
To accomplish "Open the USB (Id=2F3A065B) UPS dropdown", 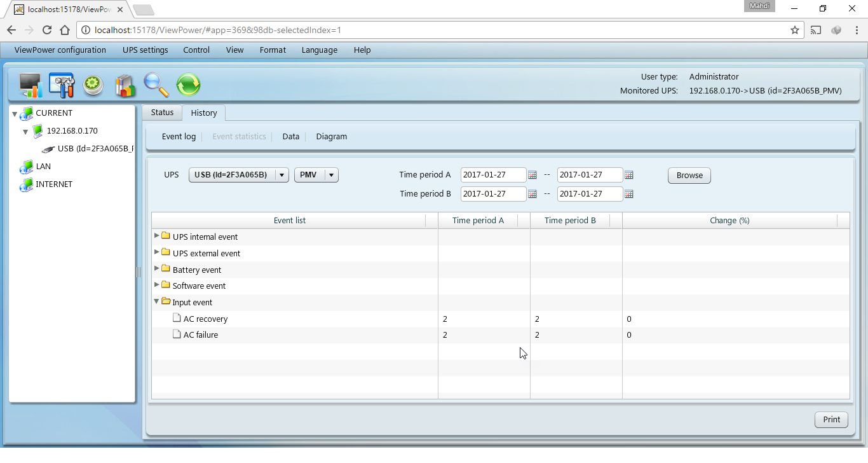I will pos(282,175).
